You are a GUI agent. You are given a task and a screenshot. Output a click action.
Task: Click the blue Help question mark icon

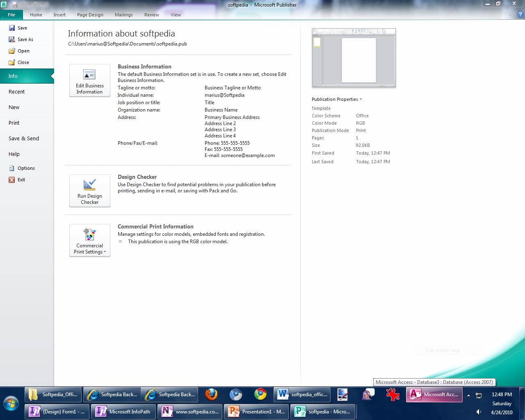click(x=520, y=15)
